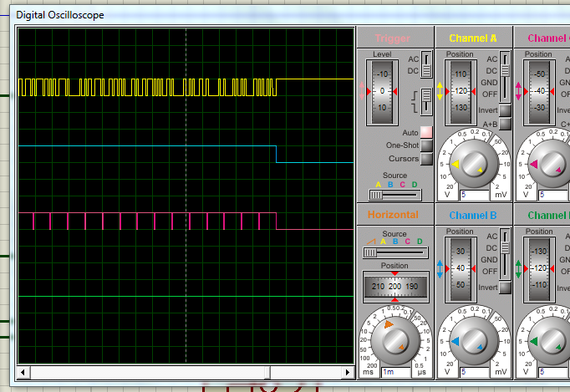570x392 pixels.
Task: Click the Channel B heading
Action: pyautogui.click(x=472, y=216)
